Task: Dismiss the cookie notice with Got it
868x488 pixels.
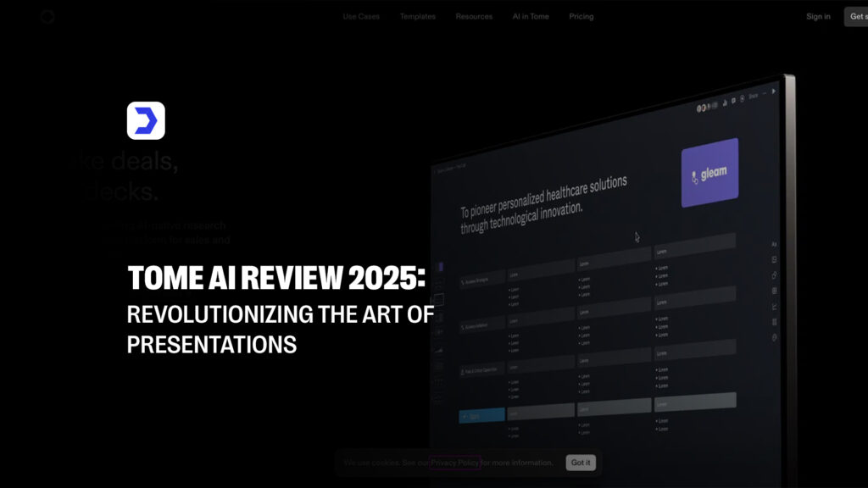Action: pos(581,463)
